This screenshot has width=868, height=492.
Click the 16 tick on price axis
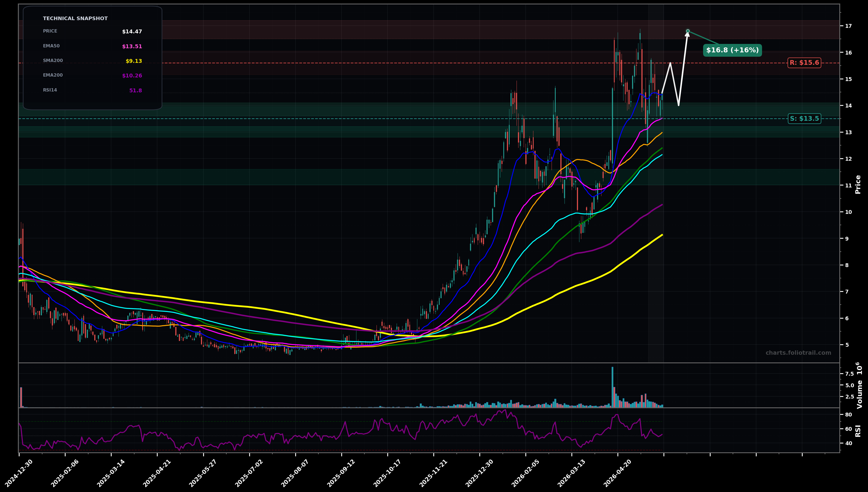point(848,53)
